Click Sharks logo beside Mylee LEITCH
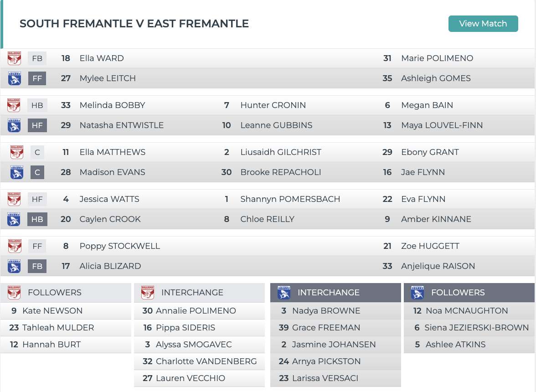Screen dimensions: 536x392 coord(15,78)
